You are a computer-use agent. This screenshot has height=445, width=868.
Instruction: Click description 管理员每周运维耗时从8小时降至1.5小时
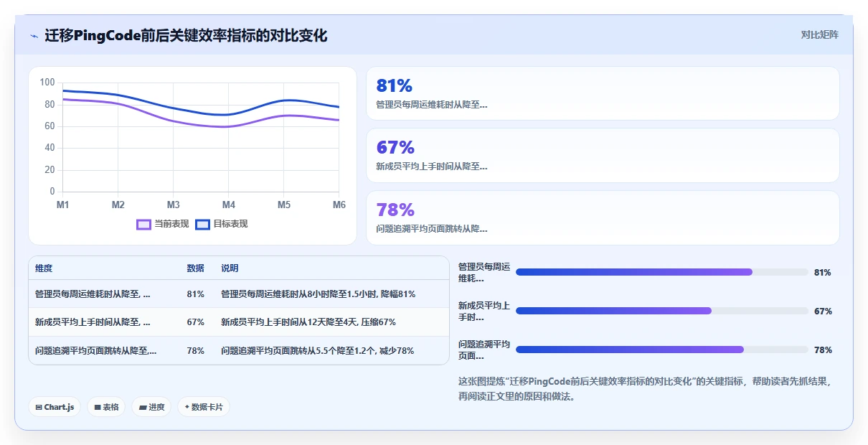[x=318, y=294]
